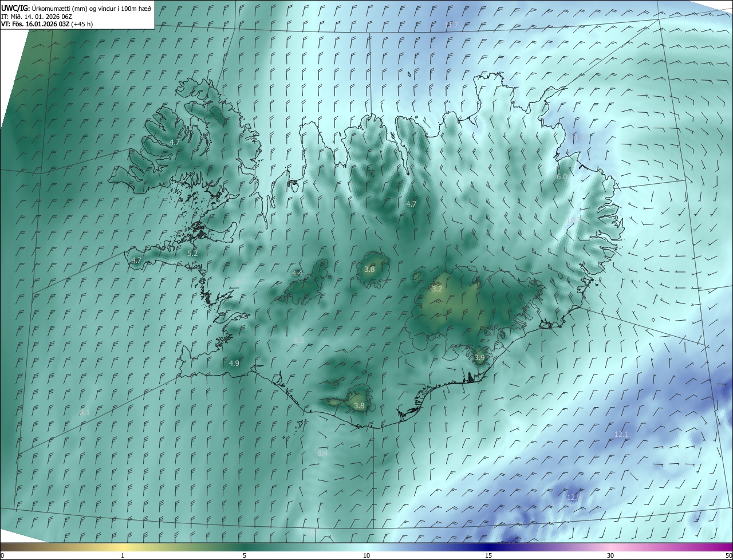This screenshot has height=560, width=733.
Task: Click the 8.2 value label on the map
Action: click(299, 341)
